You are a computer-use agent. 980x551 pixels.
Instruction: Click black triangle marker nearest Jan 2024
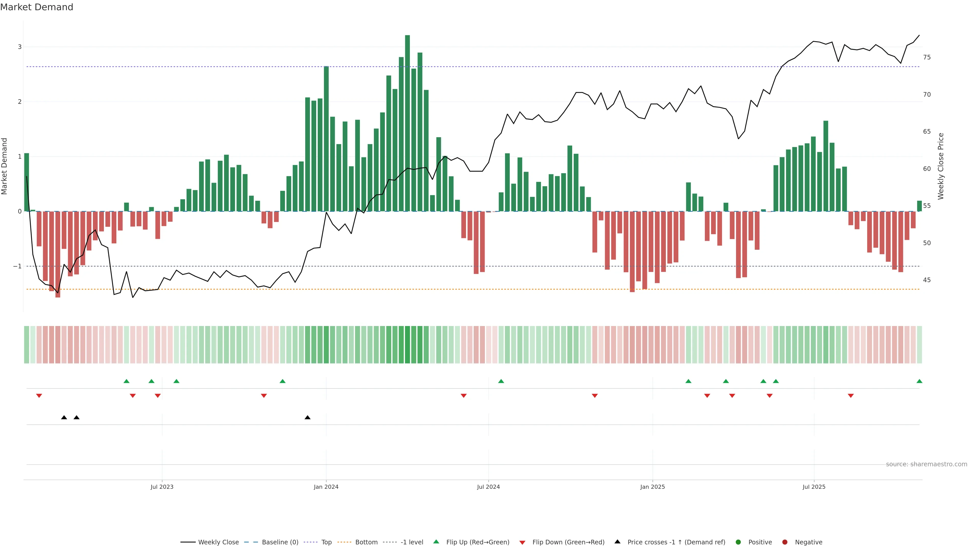coord(307,418)
